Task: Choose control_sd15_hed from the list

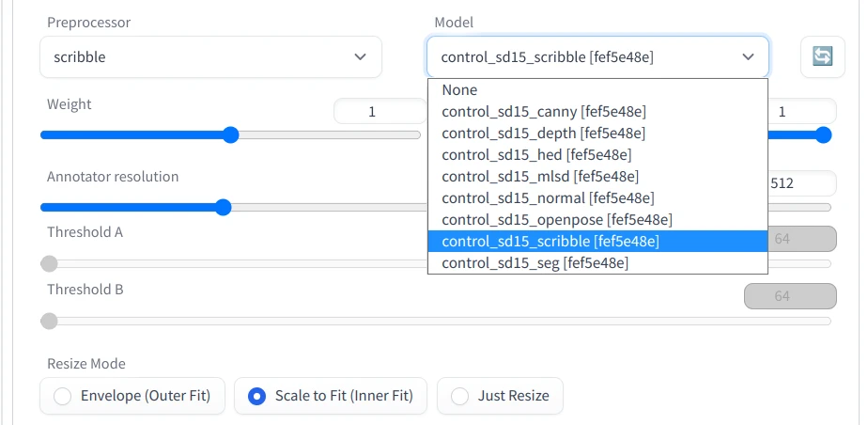Action: point(536,155)
